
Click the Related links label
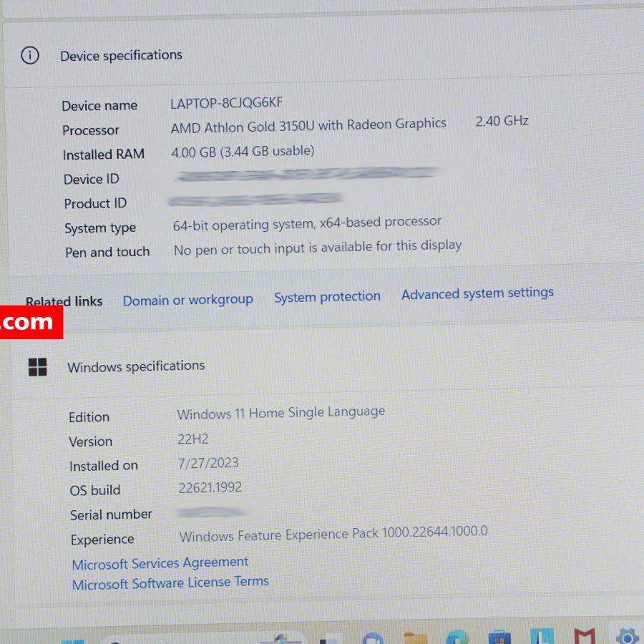pos(64,301)
